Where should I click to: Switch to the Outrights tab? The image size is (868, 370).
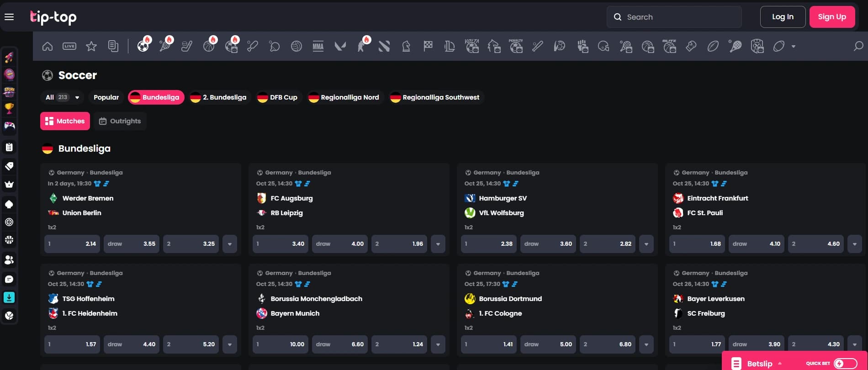tap(120, 121)
